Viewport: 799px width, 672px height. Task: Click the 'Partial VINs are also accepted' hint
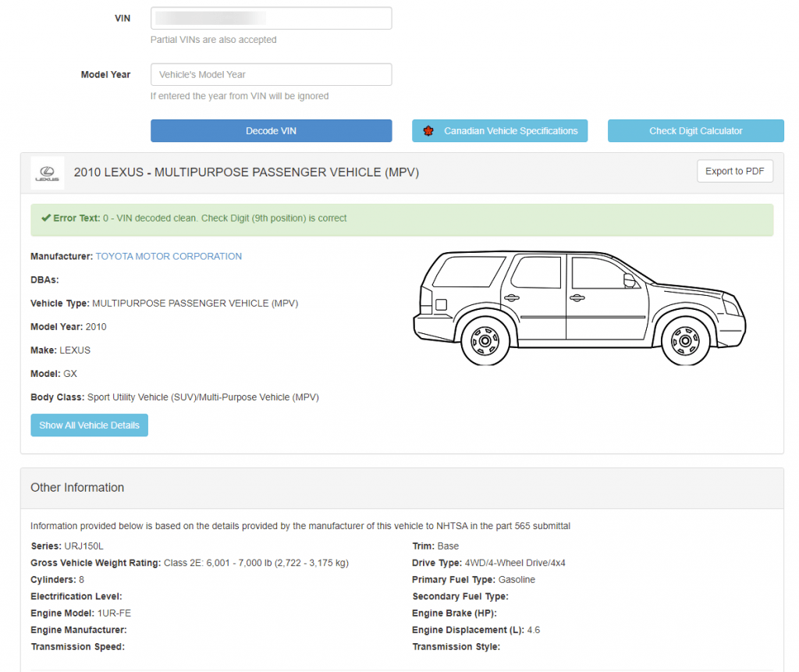click(x=214, y=40)
